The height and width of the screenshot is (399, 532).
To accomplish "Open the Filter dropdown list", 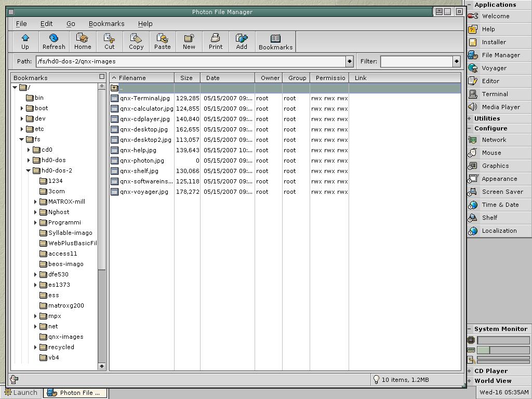I will [x=456, y=61].
